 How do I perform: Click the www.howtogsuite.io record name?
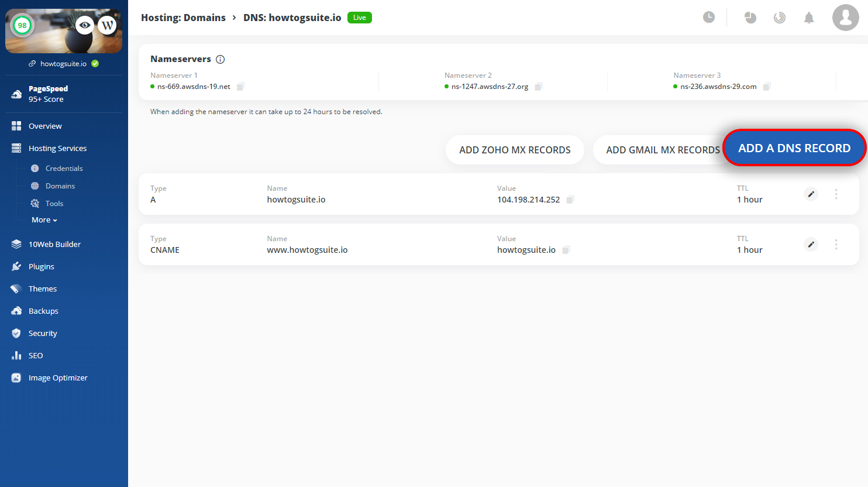pyautogui.click(x=307, y=250)
